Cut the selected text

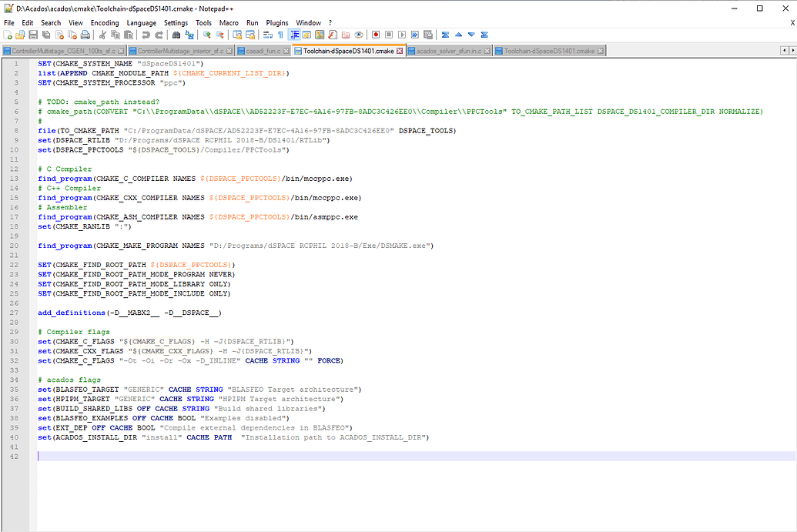(x=102, y=35)
